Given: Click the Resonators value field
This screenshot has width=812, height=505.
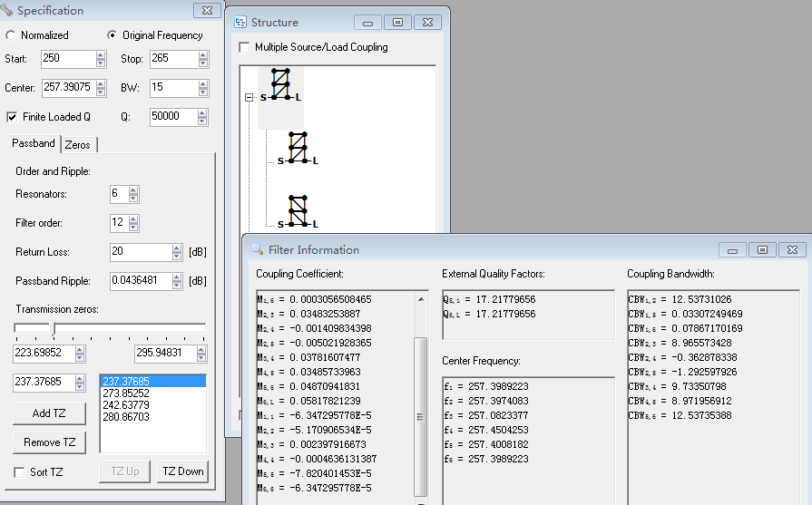Looking at the screenshot, I should (120, 194).
